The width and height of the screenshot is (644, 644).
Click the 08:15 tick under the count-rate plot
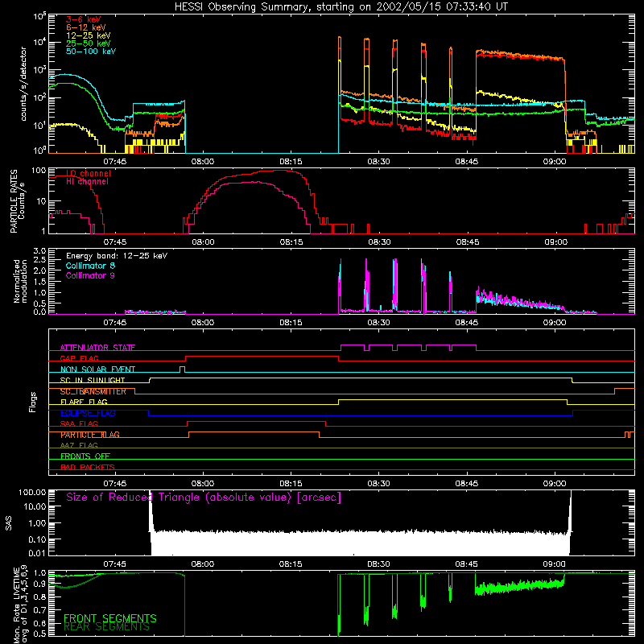[x=291, y=162]
